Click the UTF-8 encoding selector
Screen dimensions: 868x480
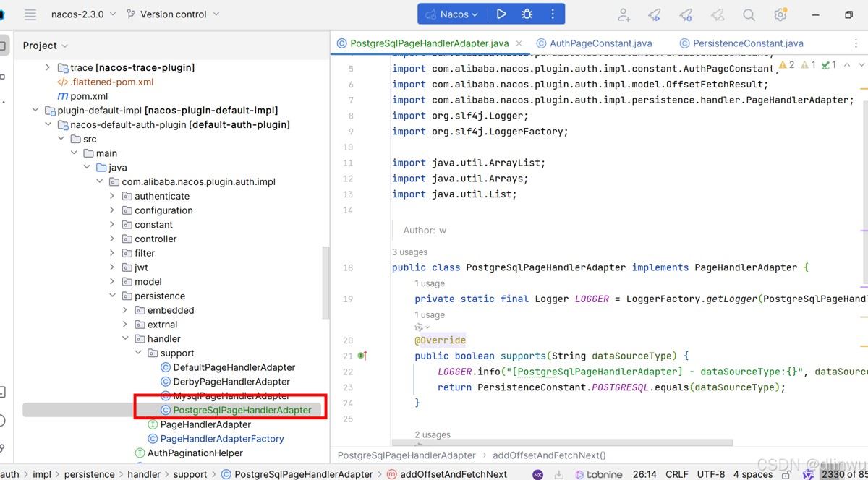point(711,474)
